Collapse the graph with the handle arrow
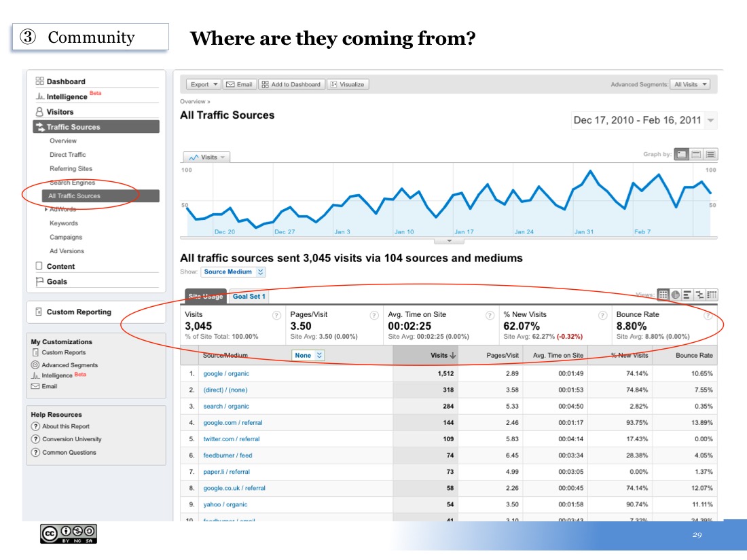Screen dimensions: 747x560 click(449, 241)
